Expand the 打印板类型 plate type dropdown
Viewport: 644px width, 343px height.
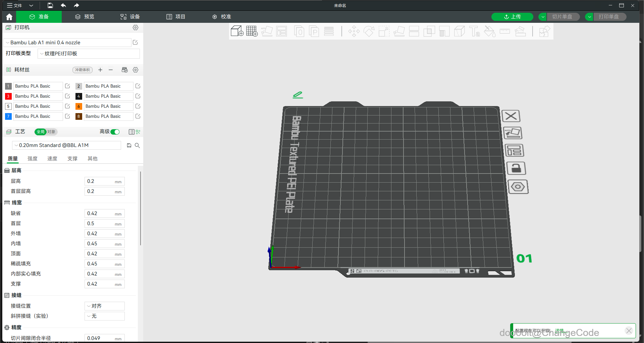[x=89, y=54]
